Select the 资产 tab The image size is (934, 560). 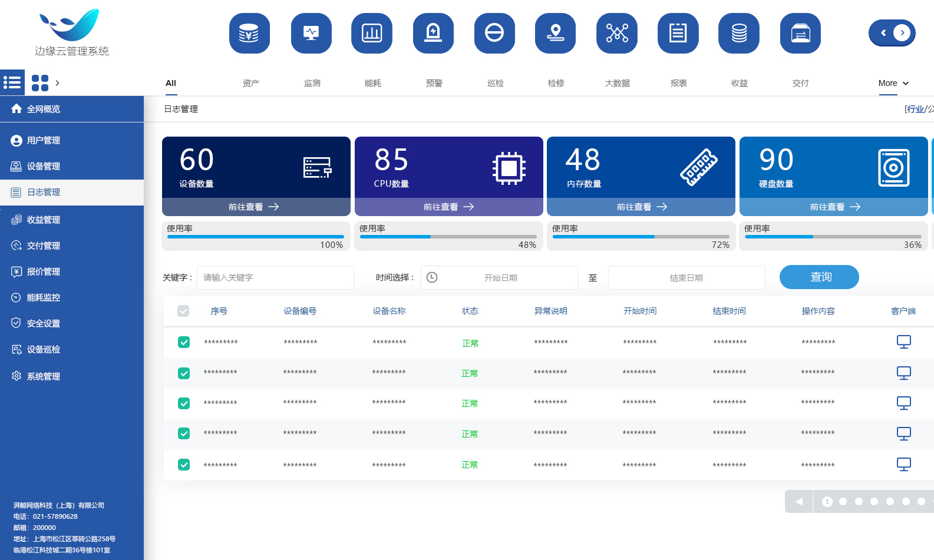point(251,83)
